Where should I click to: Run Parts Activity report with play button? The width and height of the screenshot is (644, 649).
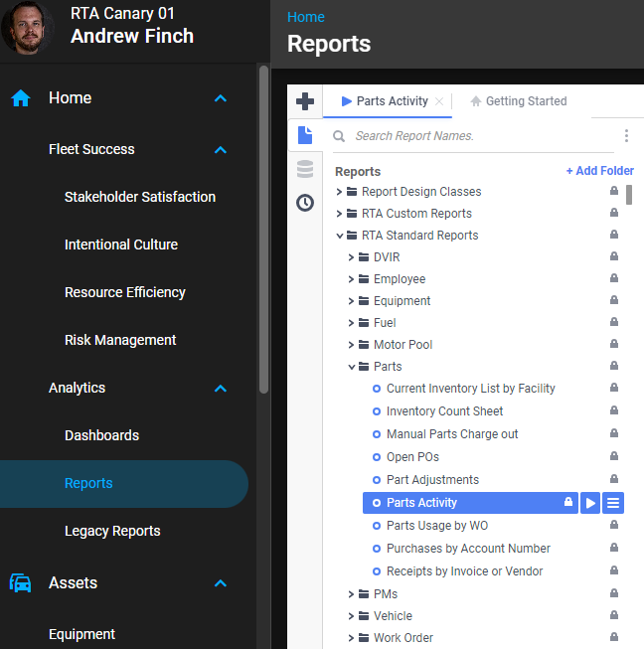[x=591, y=503]
